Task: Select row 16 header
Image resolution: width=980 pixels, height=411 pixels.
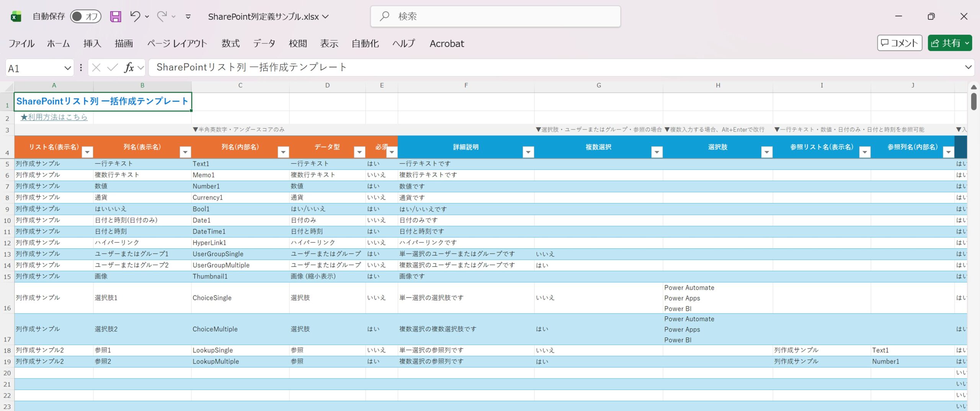Action: (x=7, y=298)
